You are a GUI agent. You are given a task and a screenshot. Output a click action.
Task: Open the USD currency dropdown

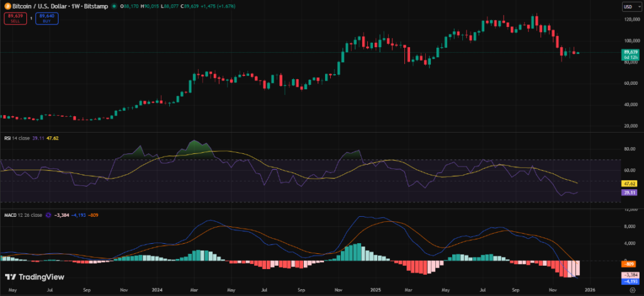(x=629, y=6)
